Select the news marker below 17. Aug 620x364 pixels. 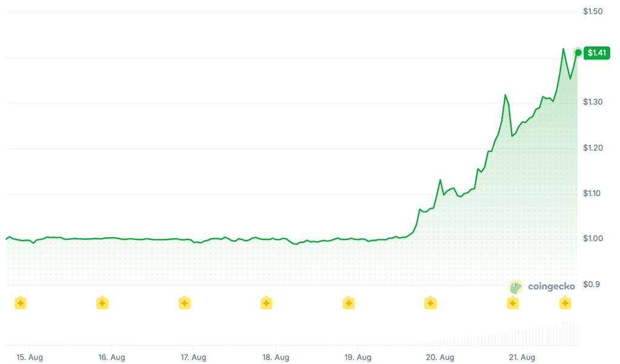(184, 303)
